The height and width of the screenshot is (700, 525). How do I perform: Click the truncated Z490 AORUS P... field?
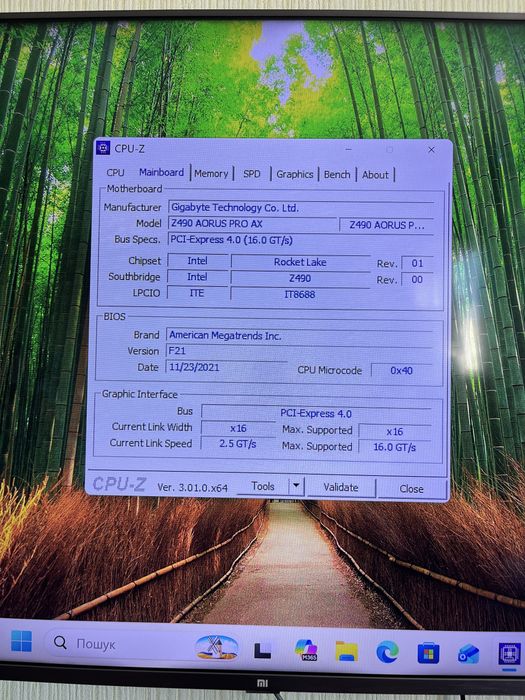[386, 225]
